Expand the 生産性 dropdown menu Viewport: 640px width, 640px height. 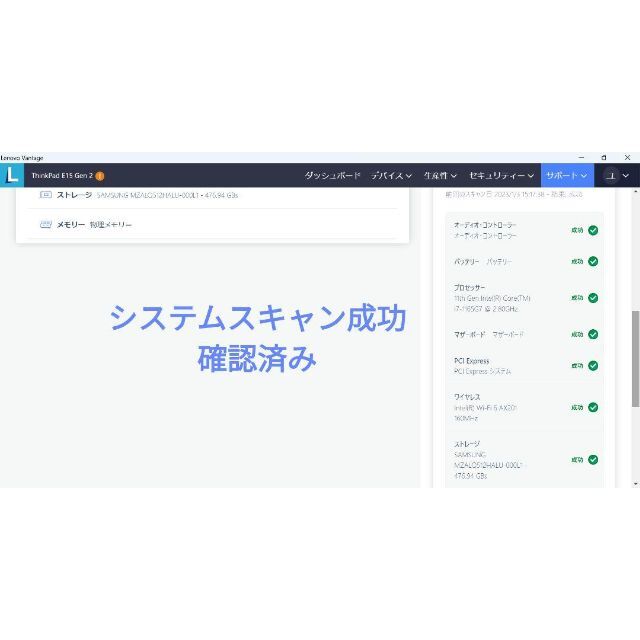(440, 176)
